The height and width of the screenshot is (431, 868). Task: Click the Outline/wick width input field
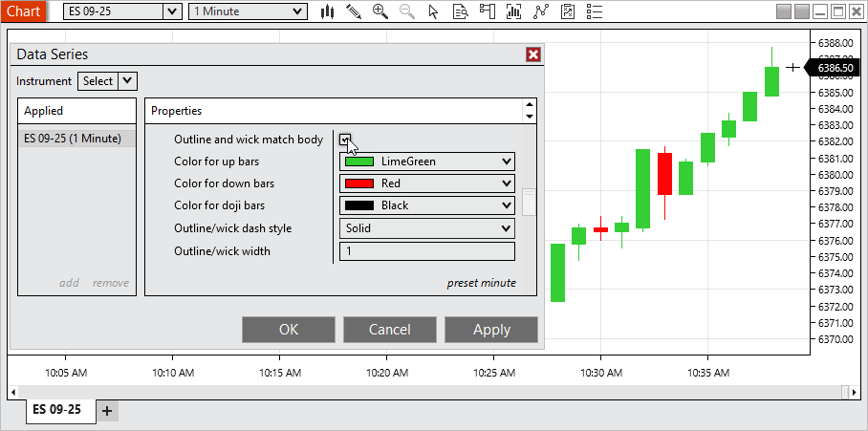coord(427,251)
